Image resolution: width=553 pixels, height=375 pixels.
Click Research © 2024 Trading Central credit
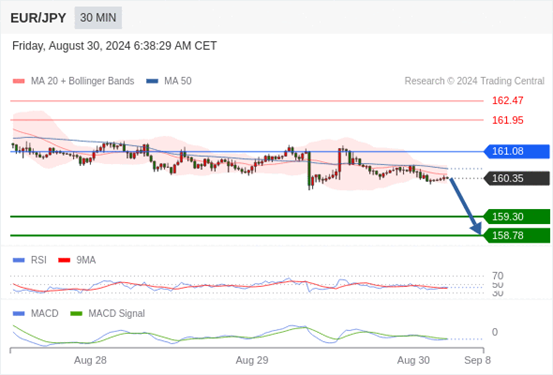pyautogui.click(x=474, y=81)
